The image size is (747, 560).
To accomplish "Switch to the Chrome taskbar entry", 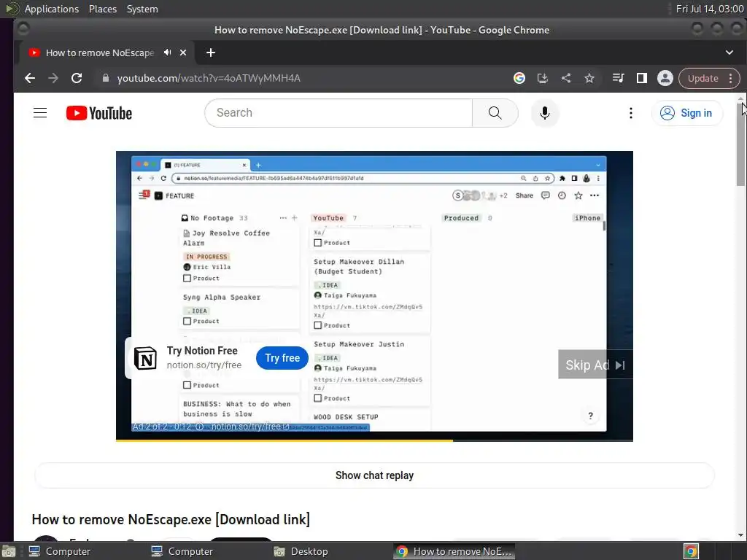I will point(455,551).
